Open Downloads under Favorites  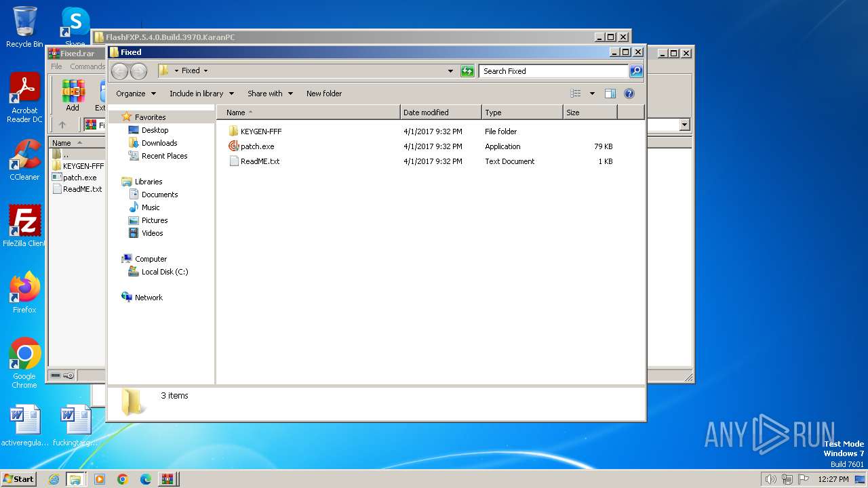point(159,143)
